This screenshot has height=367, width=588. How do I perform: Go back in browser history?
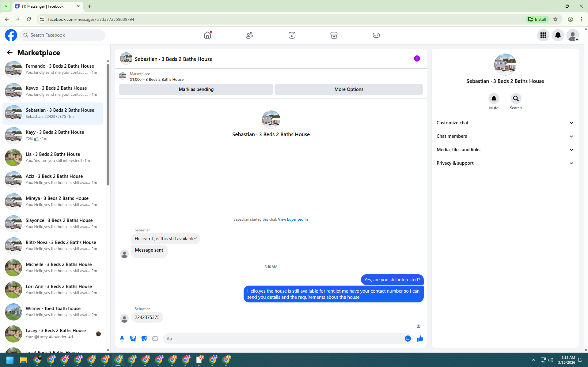point(7,19)
